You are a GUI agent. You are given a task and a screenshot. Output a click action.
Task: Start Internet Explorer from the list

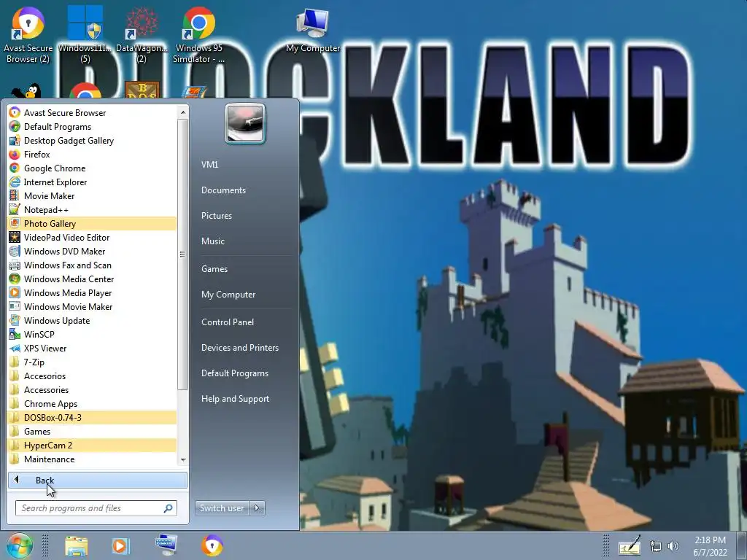[93, 182]
